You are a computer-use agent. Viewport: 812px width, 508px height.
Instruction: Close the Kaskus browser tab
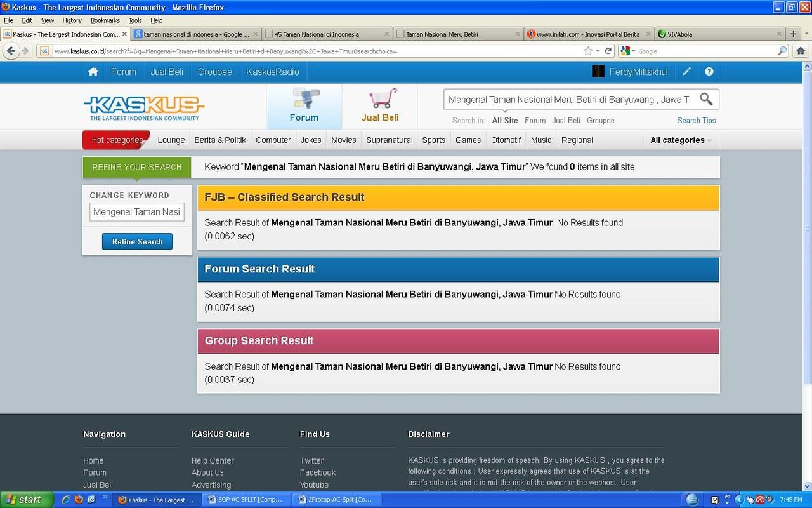pyautogui.click(x=124, y=34)
